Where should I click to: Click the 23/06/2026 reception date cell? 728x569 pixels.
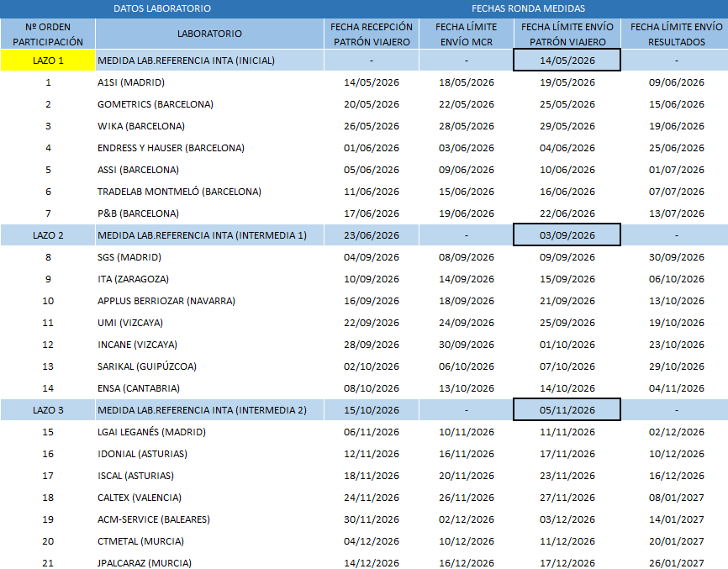point(372,235)
